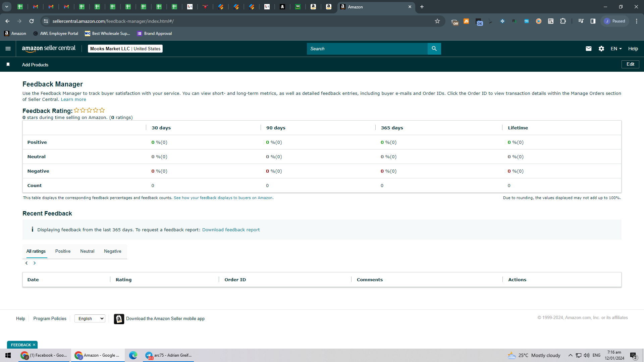Click the feedback rating stars
This screenshot has width=644, height=362.
coord(89,110)
